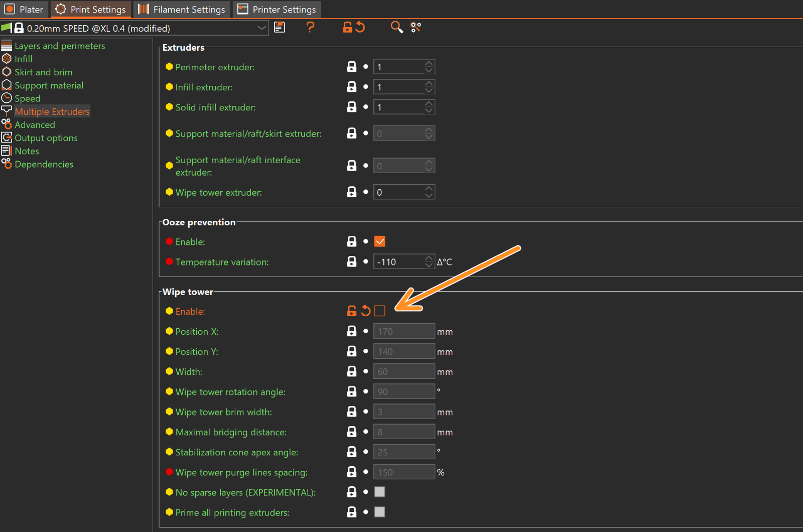Click the Temperature variation input field
803x532 pixels.
(399, 261)
